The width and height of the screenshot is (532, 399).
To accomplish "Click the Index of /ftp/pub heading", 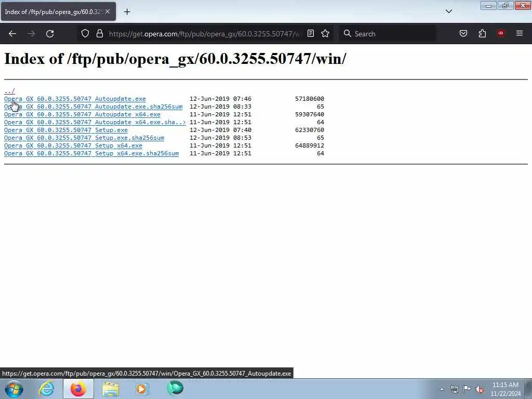I will 175,59.
